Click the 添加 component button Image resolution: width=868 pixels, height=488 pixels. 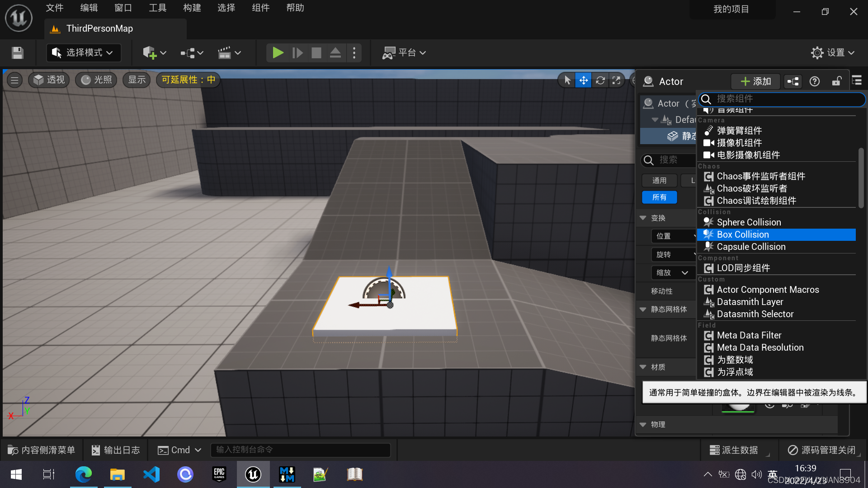[x=755, y=81]
